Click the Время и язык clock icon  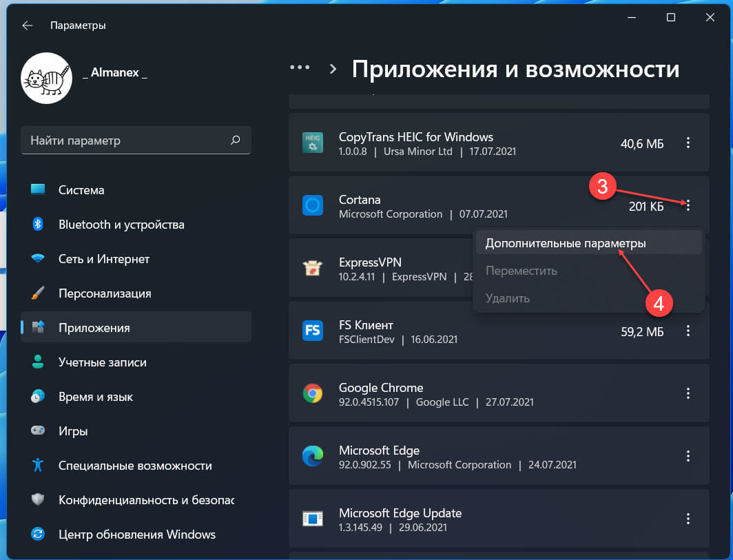(x=38, y=396)
